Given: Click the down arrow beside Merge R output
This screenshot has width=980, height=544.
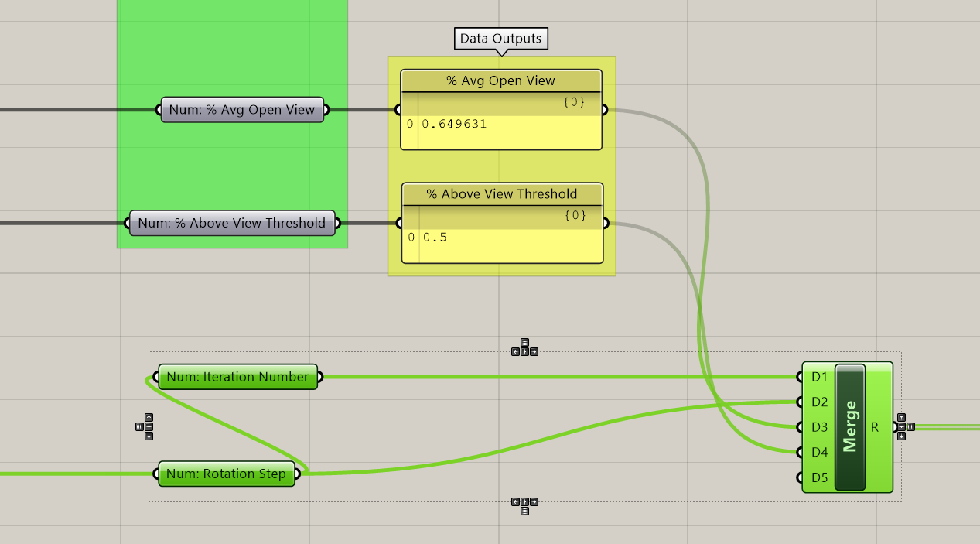Looking at the screenshot, I should coord(901,436).
